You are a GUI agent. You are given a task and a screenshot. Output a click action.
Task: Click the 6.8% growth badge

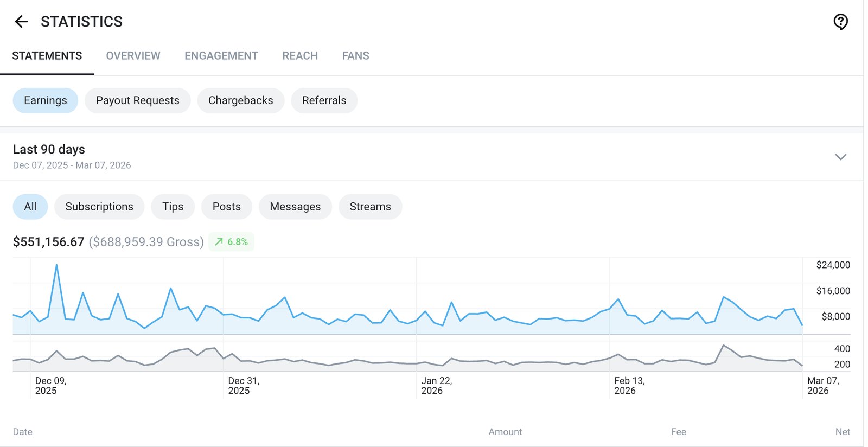coord(231,242)
